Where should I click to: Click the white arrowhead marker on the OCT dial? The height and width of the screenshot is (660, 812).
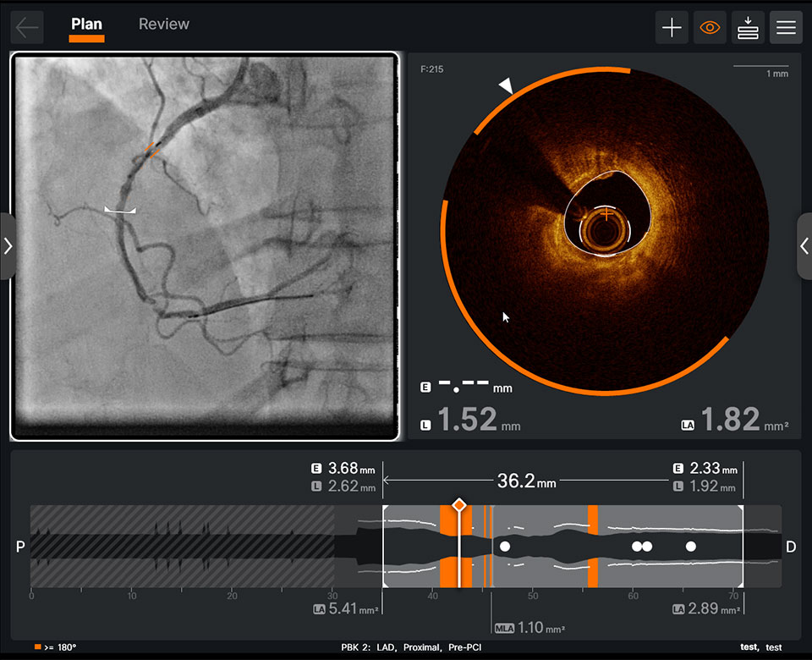pos(505,85)
